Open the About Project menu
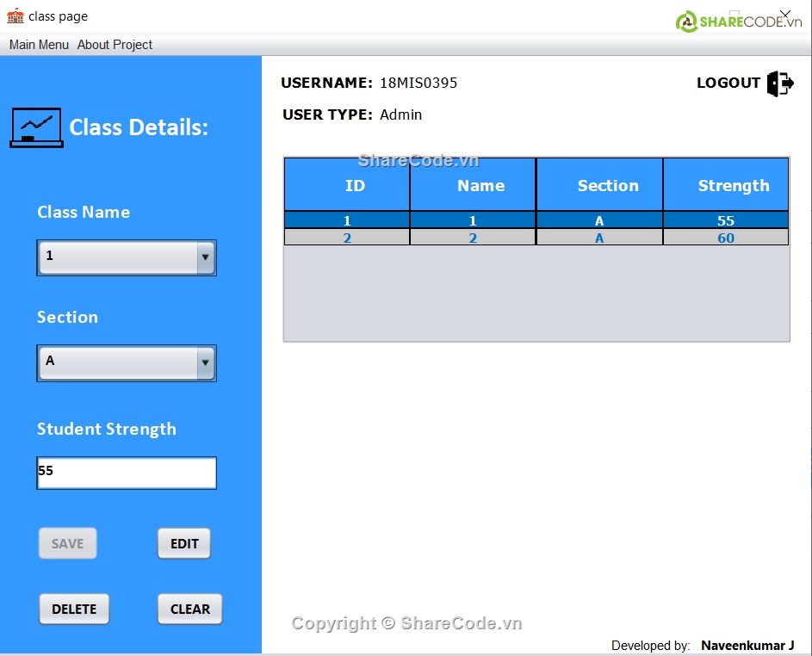Viewport: 812px width, 656px height. [x=115, y=45]
